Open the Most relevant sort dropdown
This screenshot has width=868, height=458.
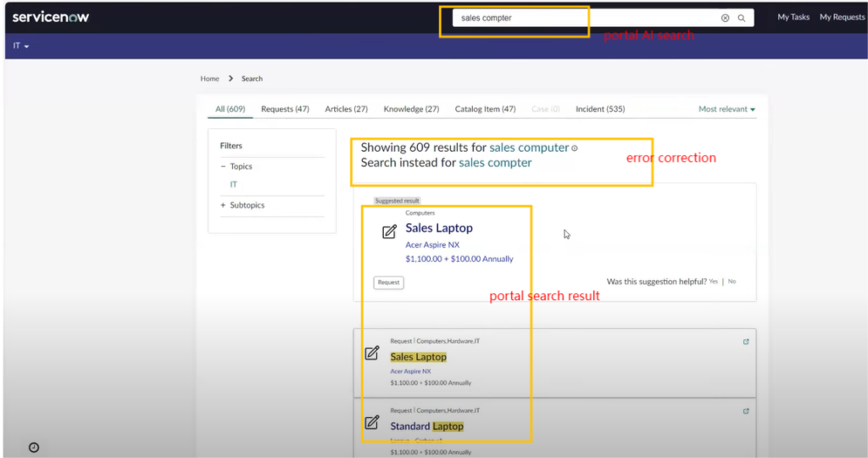click(x=726, y=109)
